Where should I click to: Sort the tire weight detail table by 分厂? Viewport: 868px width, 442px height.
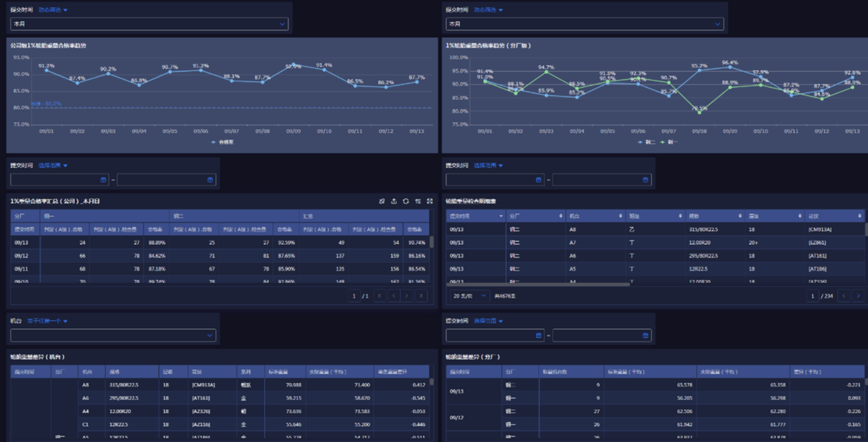click(561, 216)
